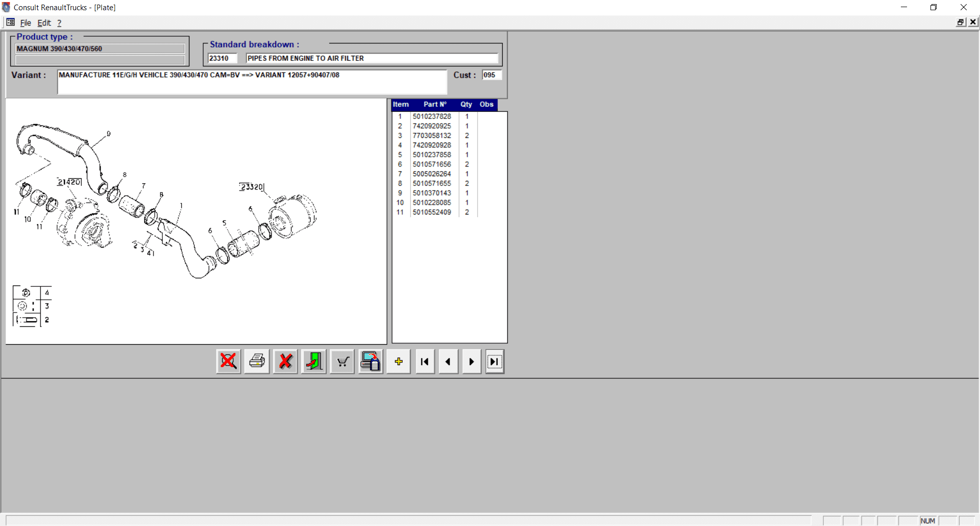Go to next plate arrow
980x526 pixels.
(472, 362)
